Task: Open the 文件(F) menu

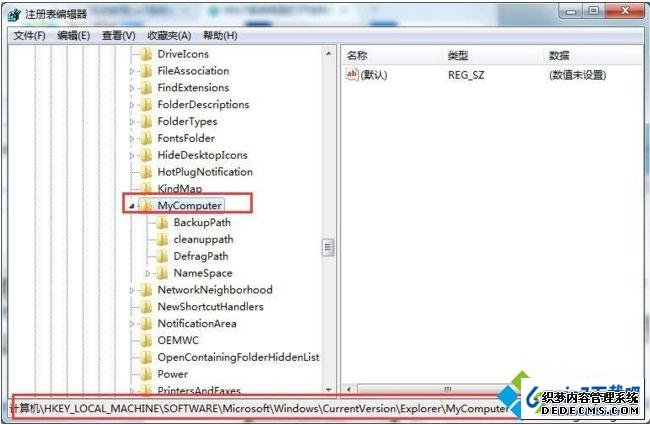Action: click(x=29, y=36)
